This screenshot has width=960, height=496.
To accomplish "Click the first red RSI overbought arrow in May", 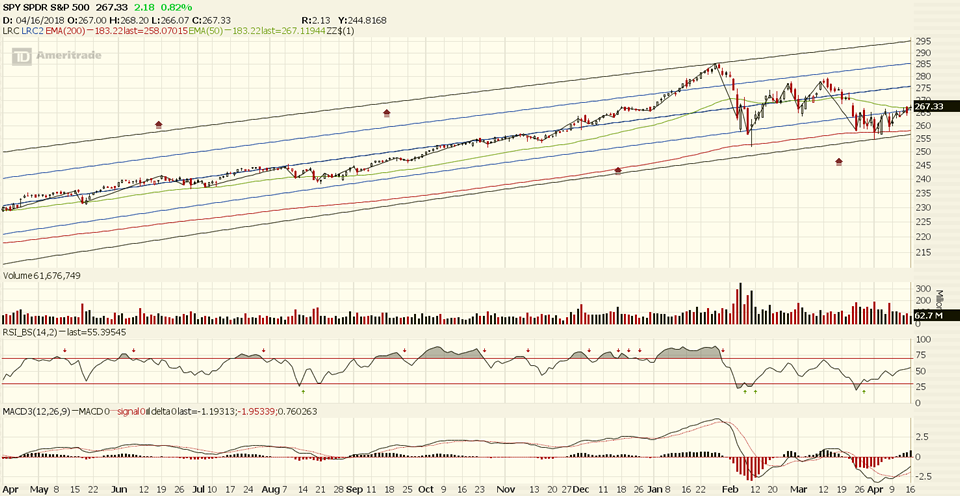I will [64, 351].
